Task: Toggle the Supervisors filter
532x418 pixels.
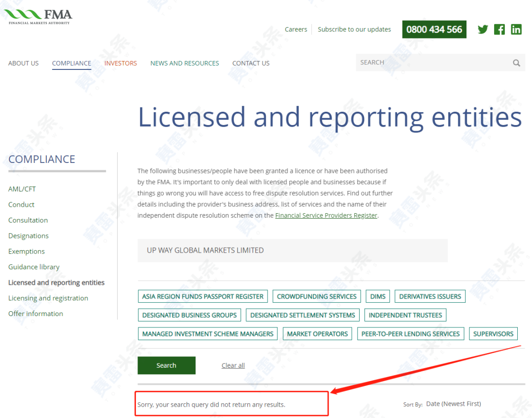Action: 493,334
